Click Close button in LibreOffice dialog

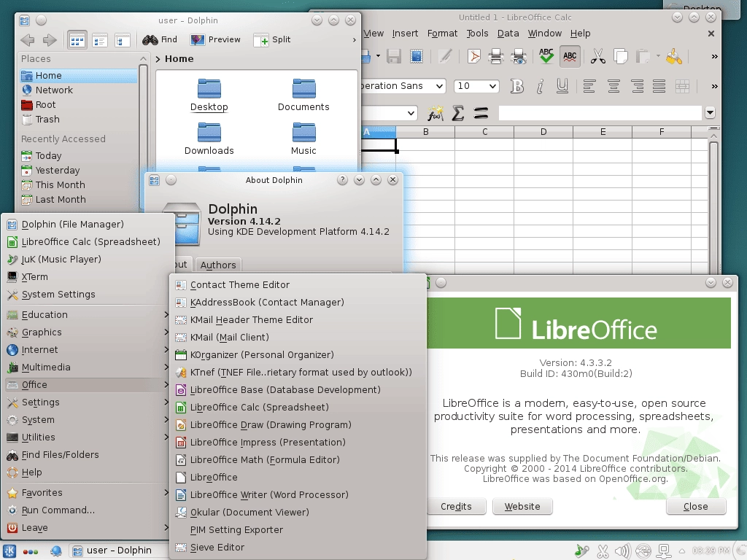695,506
